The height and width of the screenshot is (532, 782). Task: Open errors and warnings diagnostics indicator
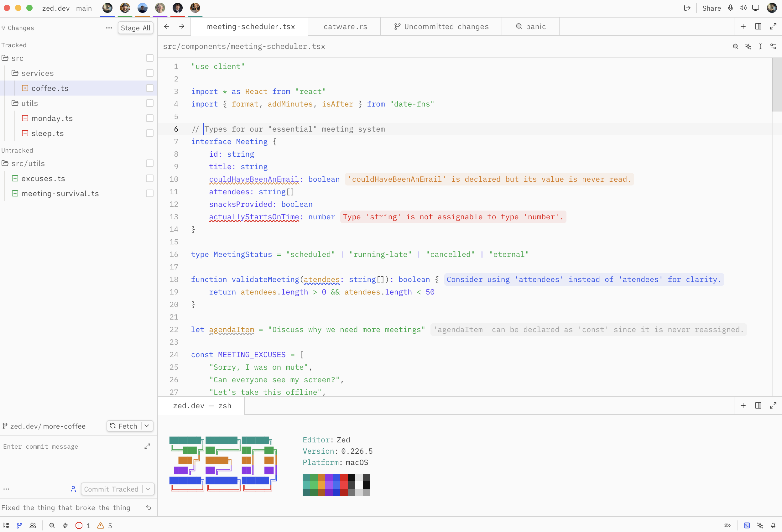pos(94,525)
